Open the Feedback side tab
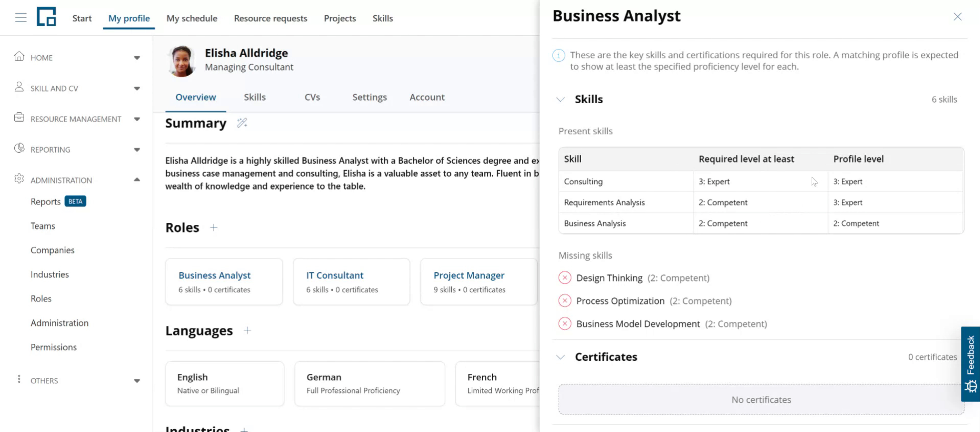The height and width of the screenshot is (432, 980). [970, 364]
